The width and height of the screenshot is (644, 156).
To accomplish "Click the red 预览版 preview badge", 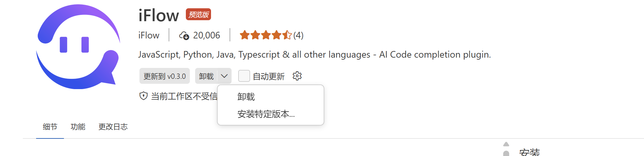I will (198, 14).
